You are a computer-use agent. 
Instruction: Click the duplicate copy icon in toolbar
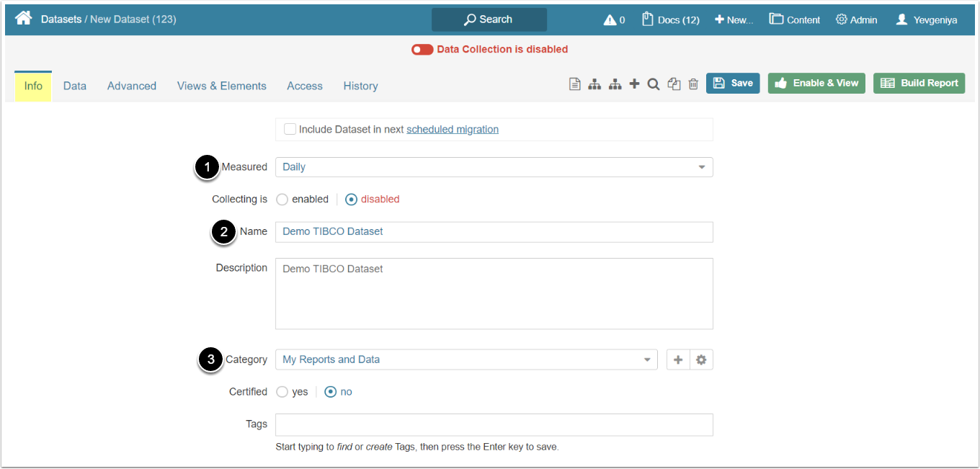point(674,84)
